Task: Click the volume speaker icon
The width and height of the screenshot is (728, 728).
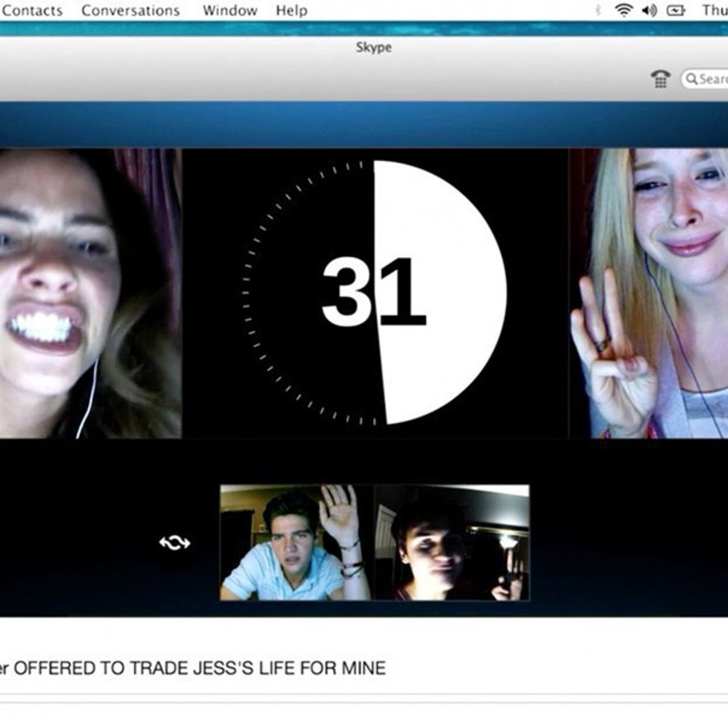Action: click(649, 10)
